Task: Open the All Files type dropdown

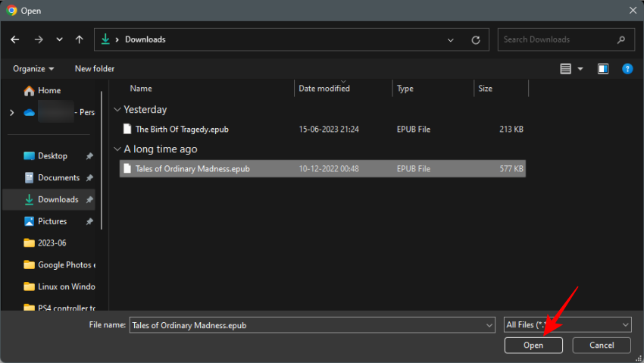Action: click(567, 324)
